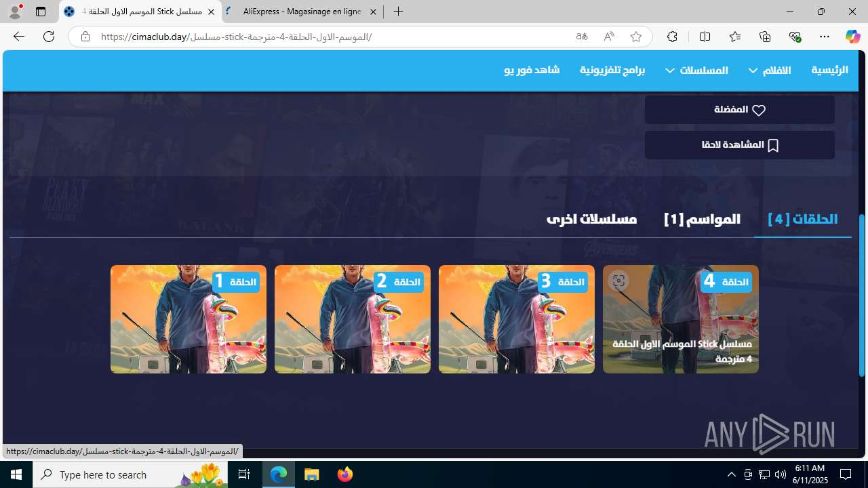Click the taskbar search box
The width and height of the screenshot is (868, 488).
(x=130, y=474)
